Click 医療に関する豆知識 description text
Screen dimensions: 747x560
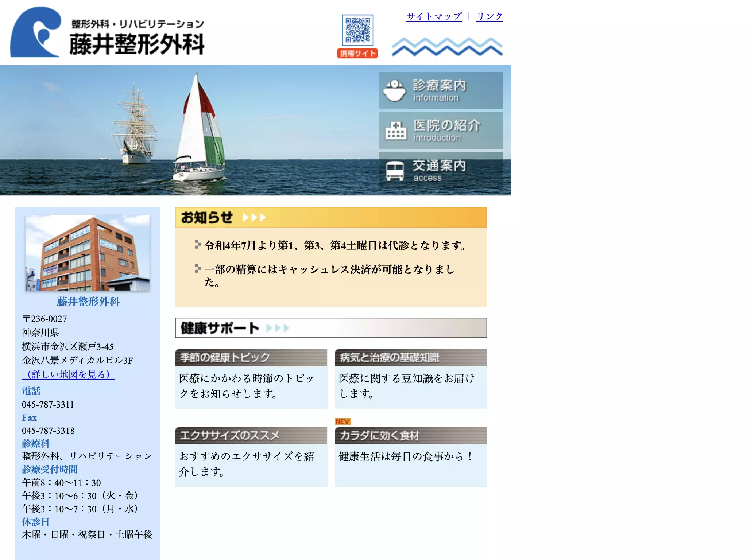coord(407,386)
